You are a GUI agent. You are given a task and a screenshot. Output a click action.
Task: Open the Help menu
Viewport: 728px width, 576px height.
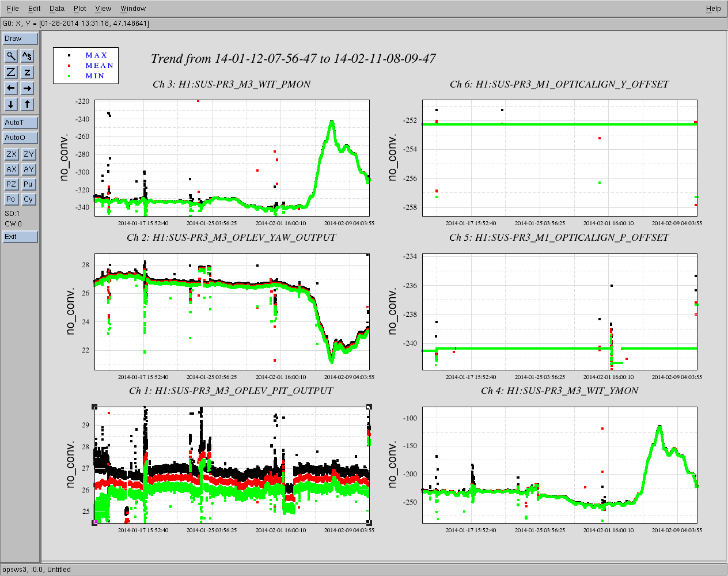tap(713, 9)
